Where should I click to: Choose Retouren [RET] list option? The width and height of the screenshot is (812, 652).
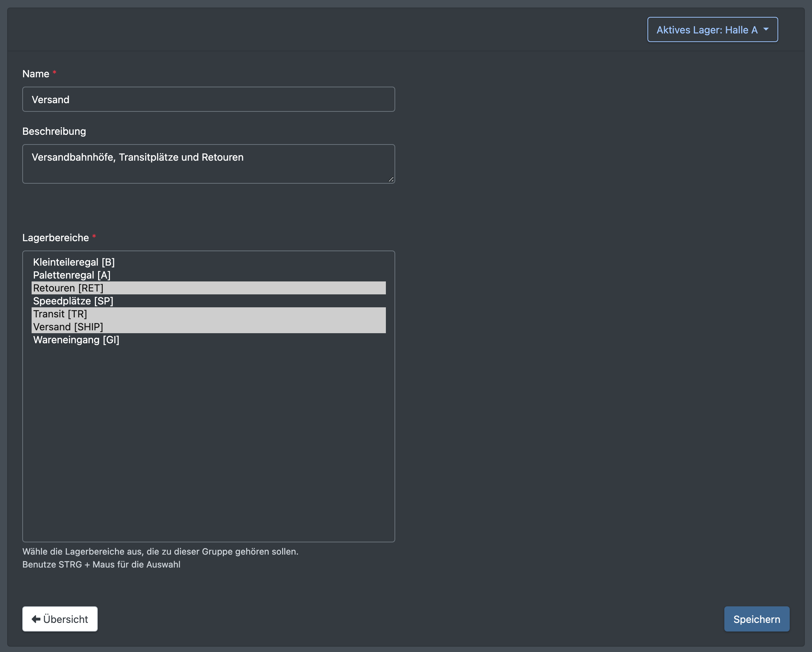pyautogui.click(x=208, y=288)
